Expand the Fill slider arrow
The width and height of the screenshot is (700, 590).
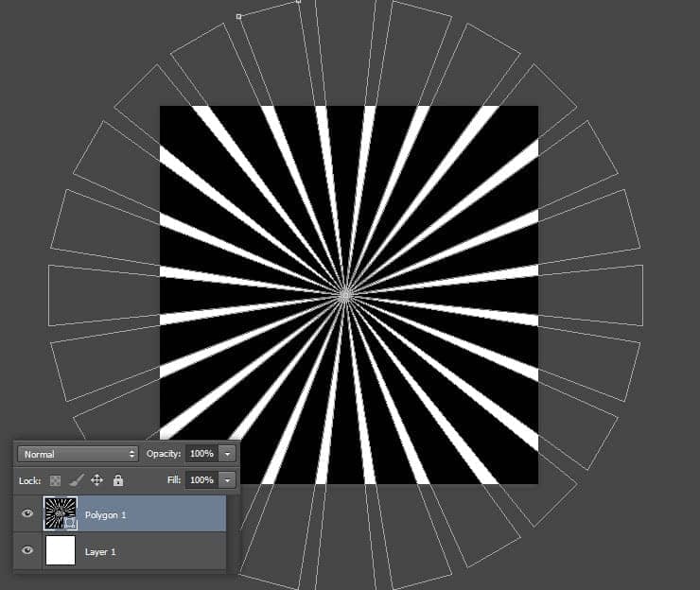tap(227, 480)
